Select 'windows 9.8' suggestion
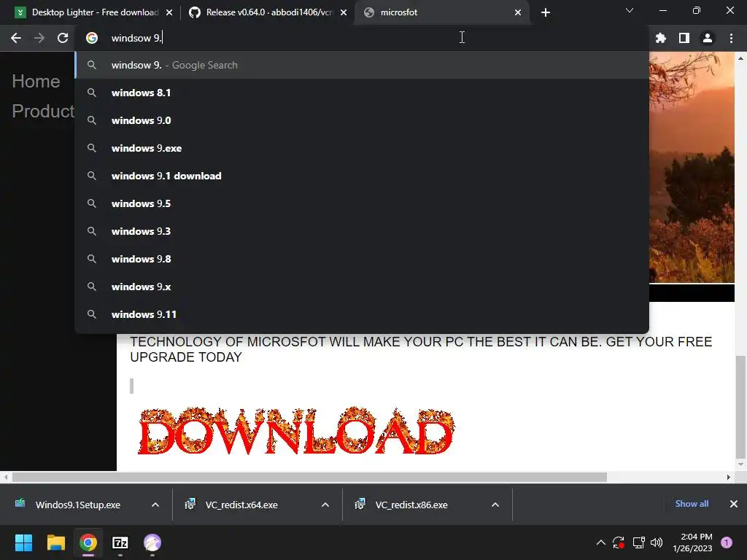This screenshot has width=747, height=560. pos(362,259)
